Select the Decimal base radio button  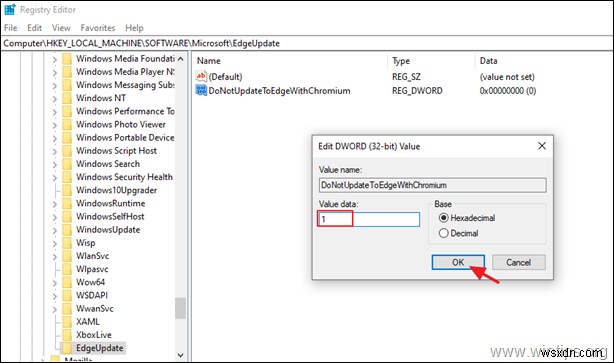[x=443, y=233]
